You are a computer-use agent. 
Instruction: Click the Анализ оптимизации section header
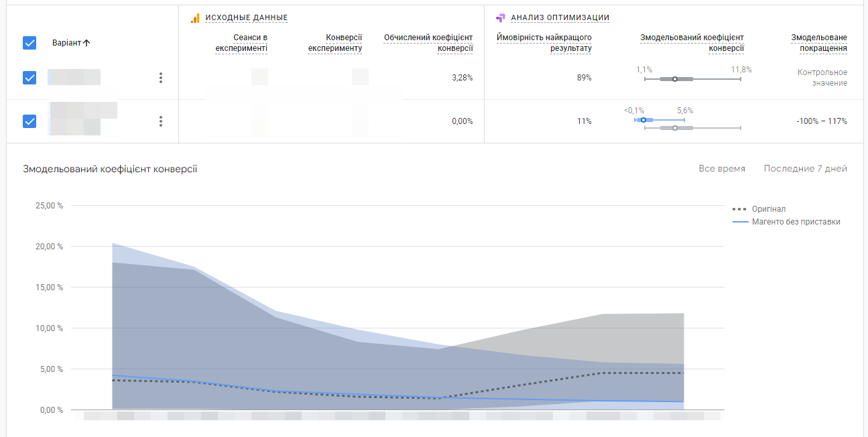(560, 18)
